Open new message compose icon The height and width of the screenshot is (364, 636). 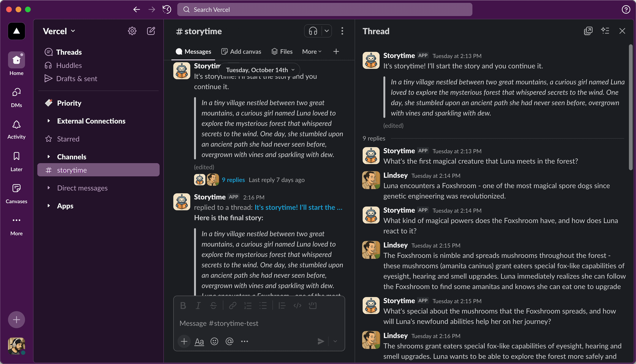point(151,31)
